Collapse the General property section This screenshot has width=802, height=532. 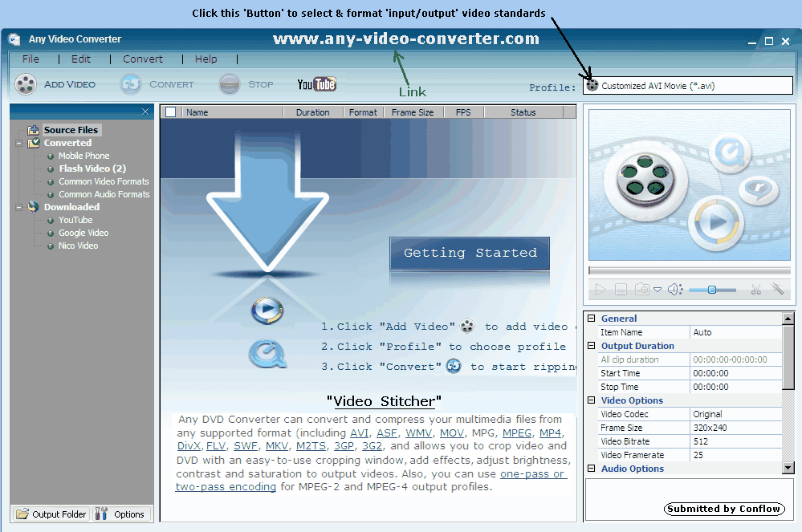[592, 318]
